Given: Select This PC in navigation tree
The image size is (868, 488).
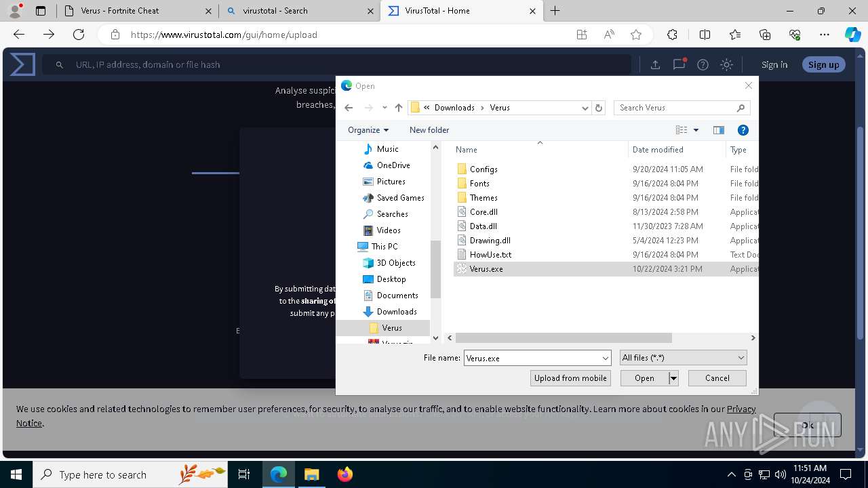Looking at the screenshot, I should point(384,247).
